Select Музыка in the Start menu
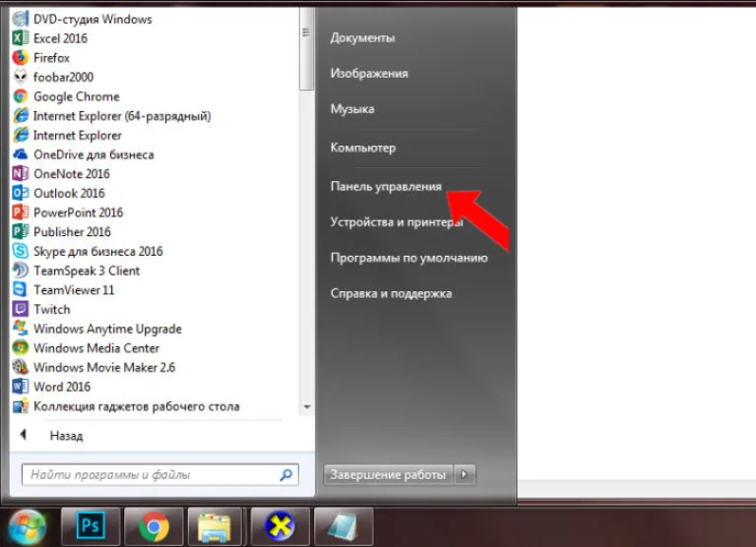Screen dimensions: 756x547 (352, 109)
